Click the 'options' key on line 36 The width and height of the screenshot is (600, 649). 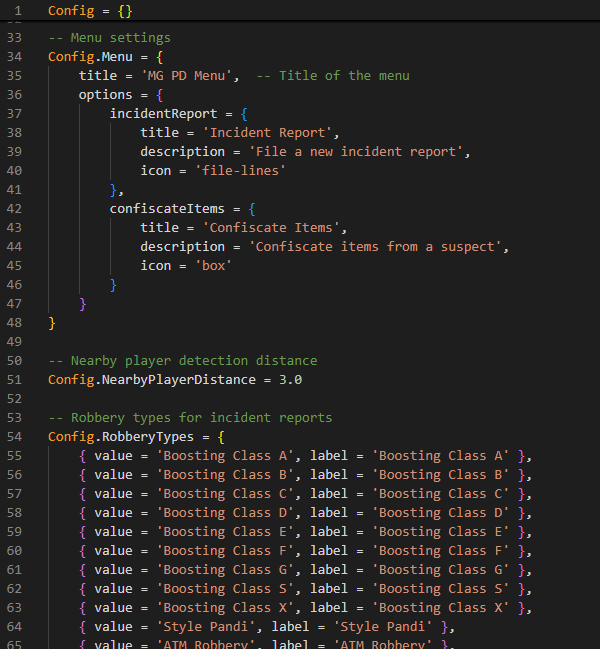(x=106, y=95)
